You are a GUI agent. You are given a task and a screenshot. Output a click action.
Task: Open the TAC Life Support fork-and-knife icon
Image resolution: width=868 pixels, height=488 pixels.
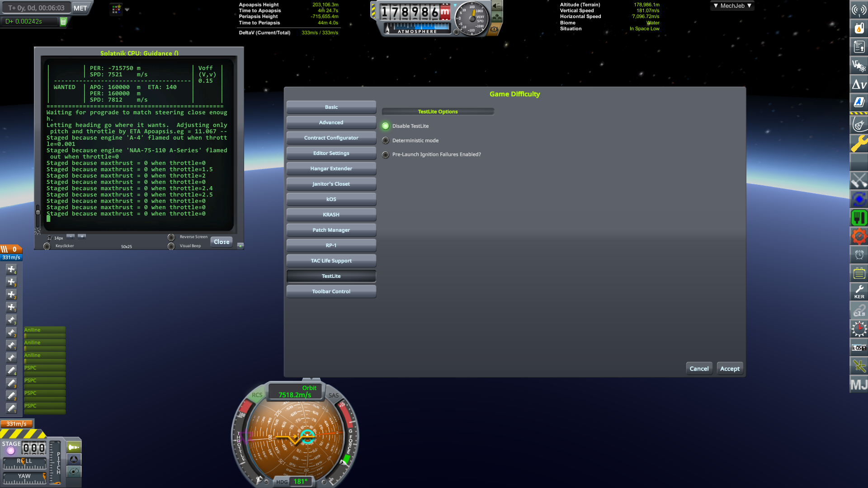coord(859,218)
